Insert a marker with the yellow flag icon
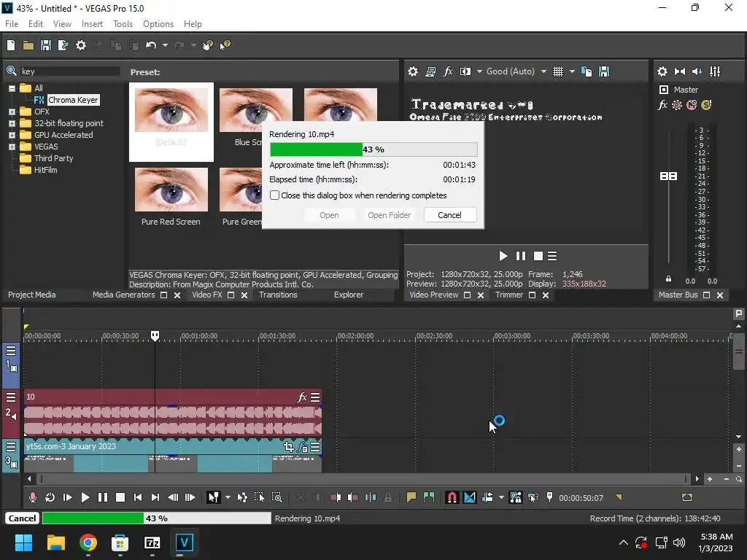The image size is (747, 560). point(411,497)
